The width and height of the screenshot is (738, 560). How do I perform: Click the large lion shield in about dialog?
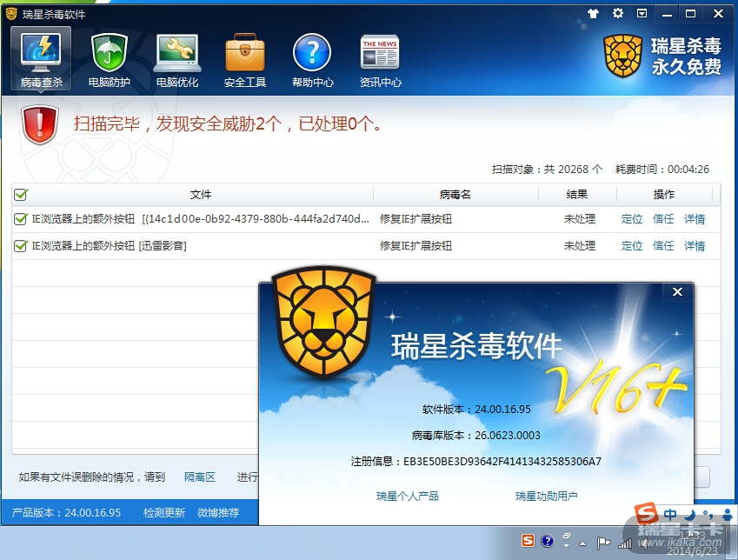[324, 322]
